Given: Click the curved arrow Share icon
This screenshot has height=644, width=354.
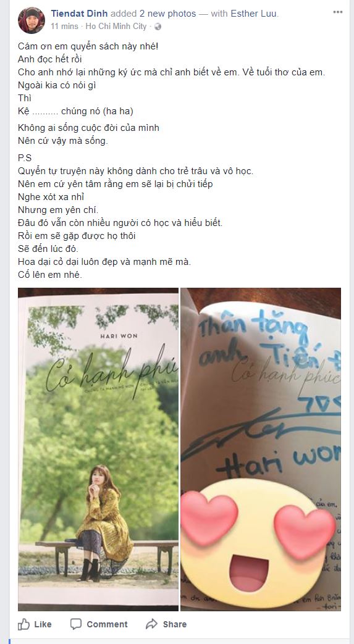Looking at the screenshot, I should [152, 624].
